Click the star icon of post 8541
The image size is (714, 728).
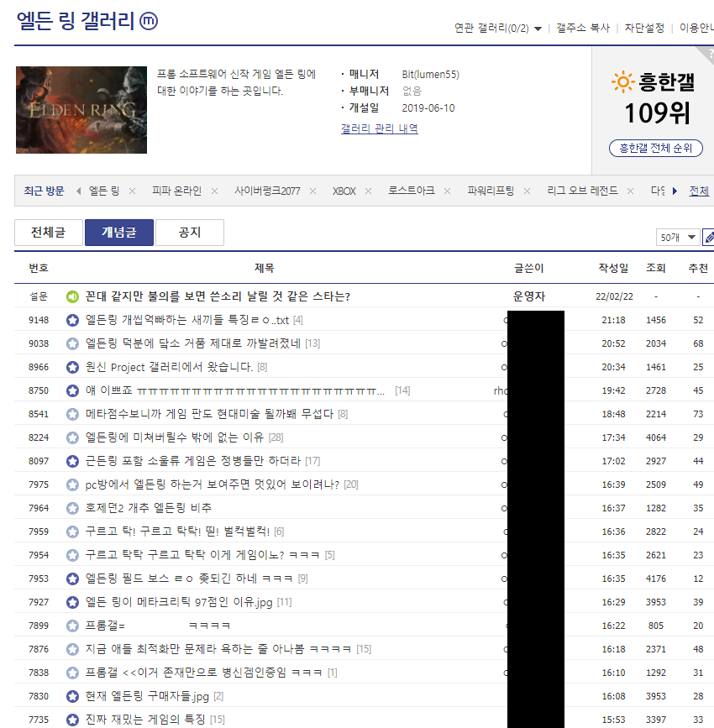click(x=72, y=414)
